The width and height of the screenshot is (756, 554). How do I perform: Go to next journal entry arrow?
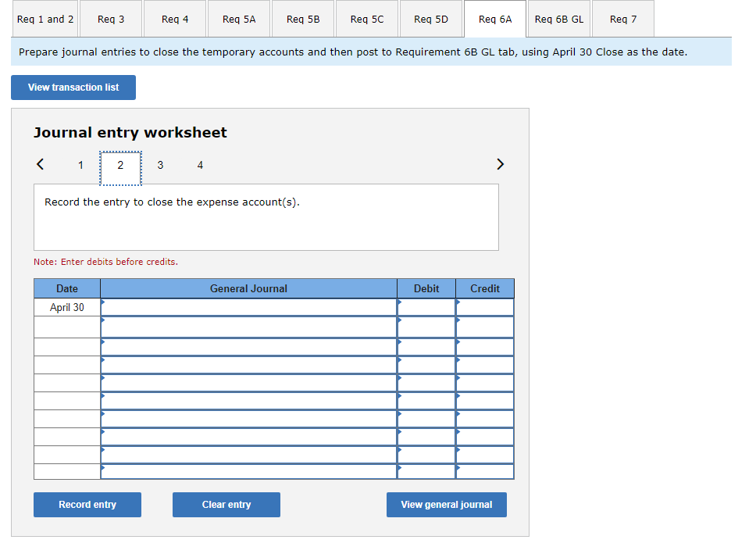tap(500, 164)
